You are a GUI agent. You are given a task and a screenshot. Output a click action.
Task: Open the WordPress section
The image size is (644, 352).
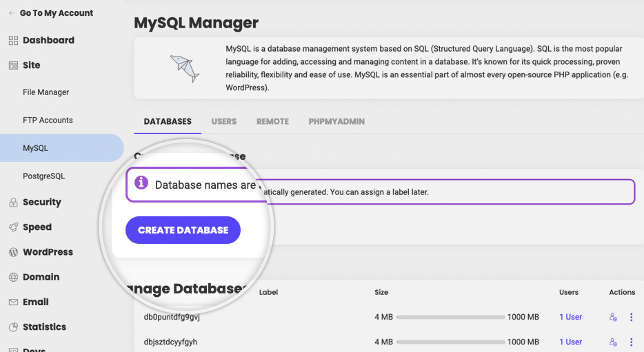pos(48,252)
